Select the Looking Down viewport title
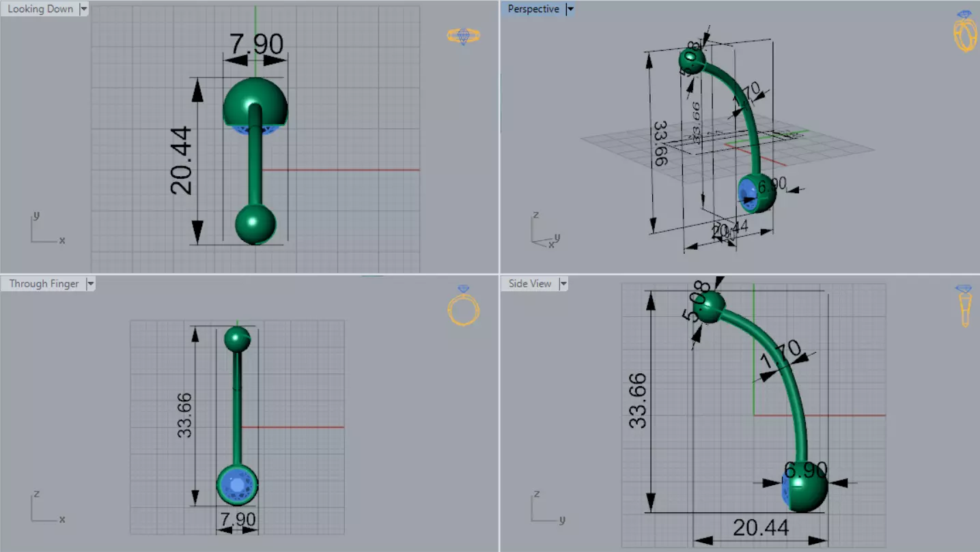The image size is (980, 552). click(x=40, y=10)
